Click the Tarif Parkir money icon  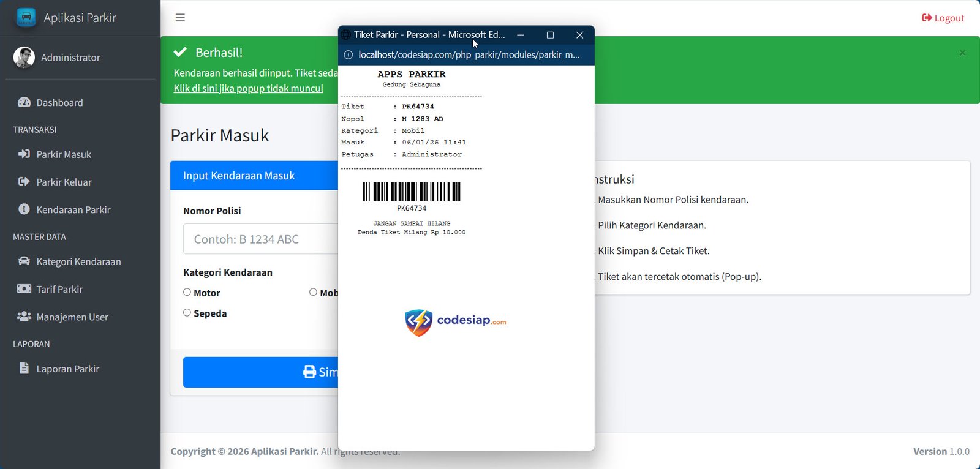(24, 288)
